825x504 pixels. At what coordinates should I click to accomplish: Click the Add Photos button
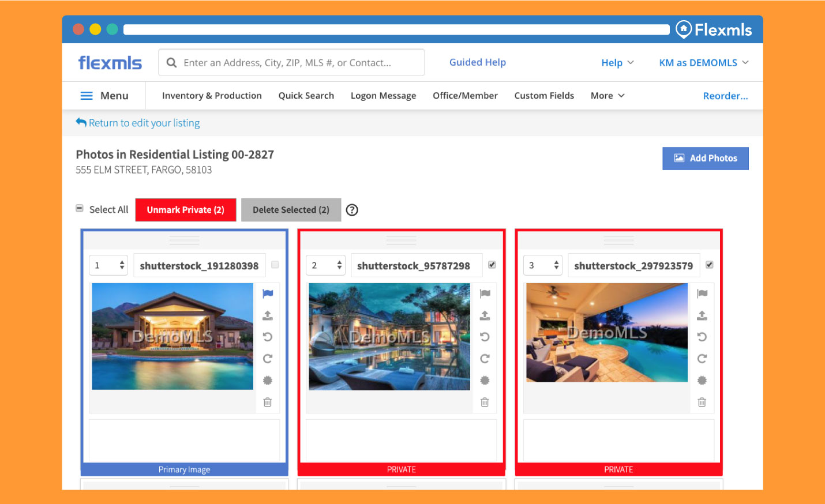706,158
